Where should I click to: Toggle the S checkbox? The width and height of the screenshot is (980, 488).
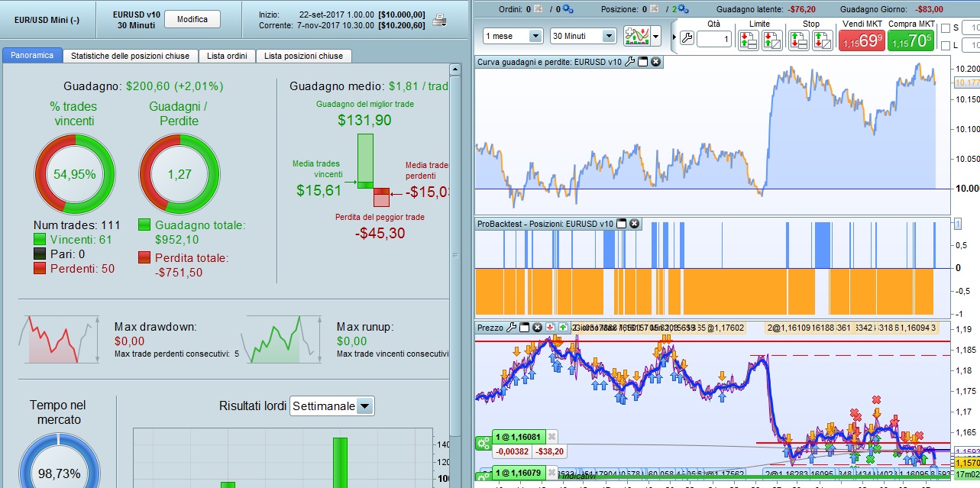pos(946,28)
